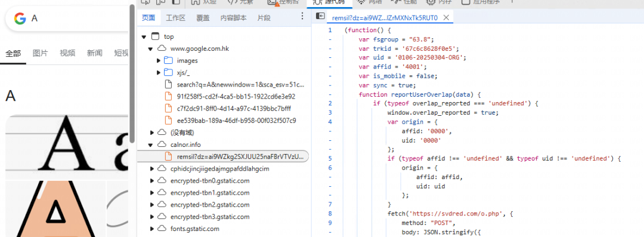The width and height of the screenshot is (644, 237).
Task: Select the 图片 search filter
Action: [41, 53]
